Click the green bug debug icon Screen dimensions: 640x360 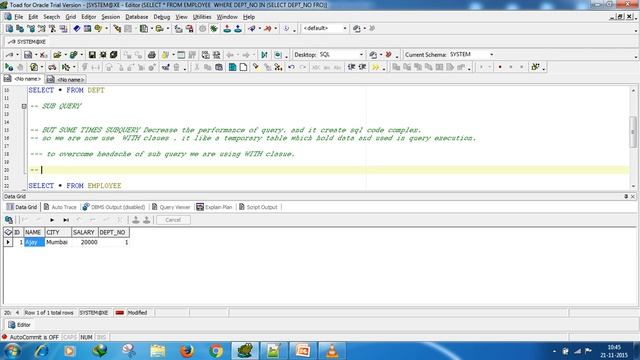(x=213, y=29)
